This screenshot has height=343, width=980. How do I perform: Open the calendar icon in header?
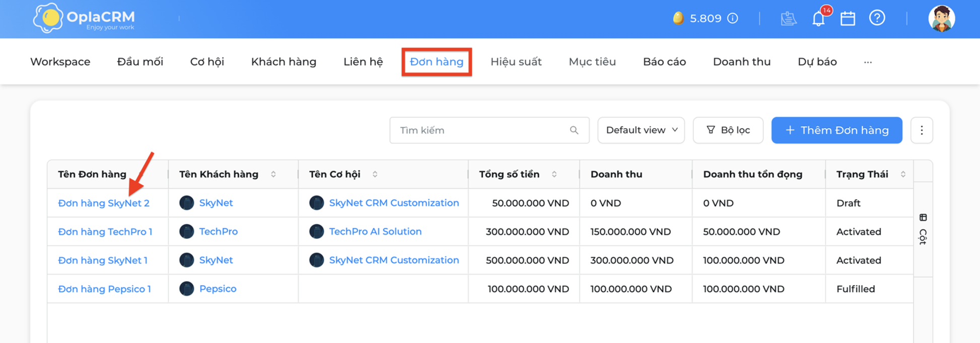tap(848, 19)
